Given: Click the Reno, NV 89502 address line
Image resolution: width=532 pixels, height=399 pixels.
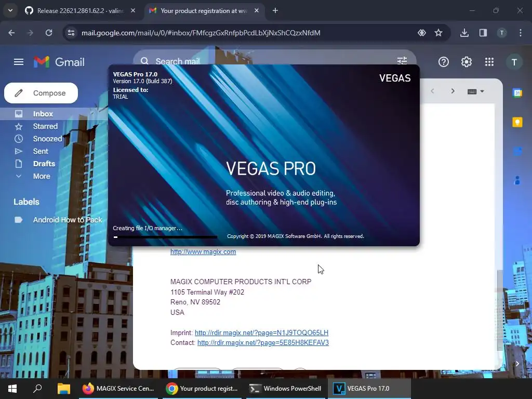Looking at the screenshot, I should pyautogui.click(x=195, y=302).
